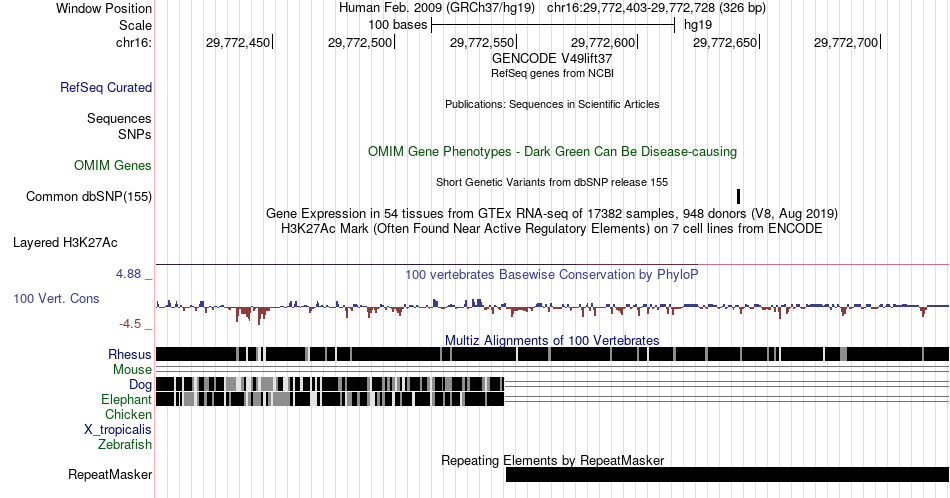Click the dbSNP variant tick mark
Viewport: 950px width, 498px height.
[x=739, y=196]
